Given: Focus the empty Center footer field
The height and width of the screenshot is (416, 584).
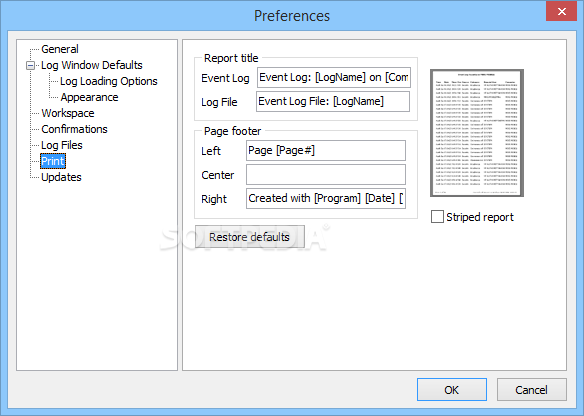Looking at the screenshot, I should click(x=326, y=175).
